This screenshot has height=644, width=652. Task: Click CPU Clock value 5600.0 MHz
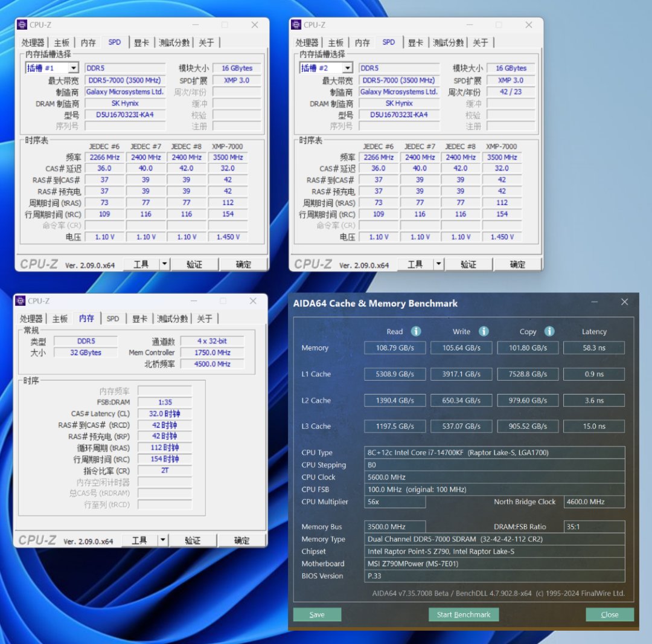click(x=495, y=477)
